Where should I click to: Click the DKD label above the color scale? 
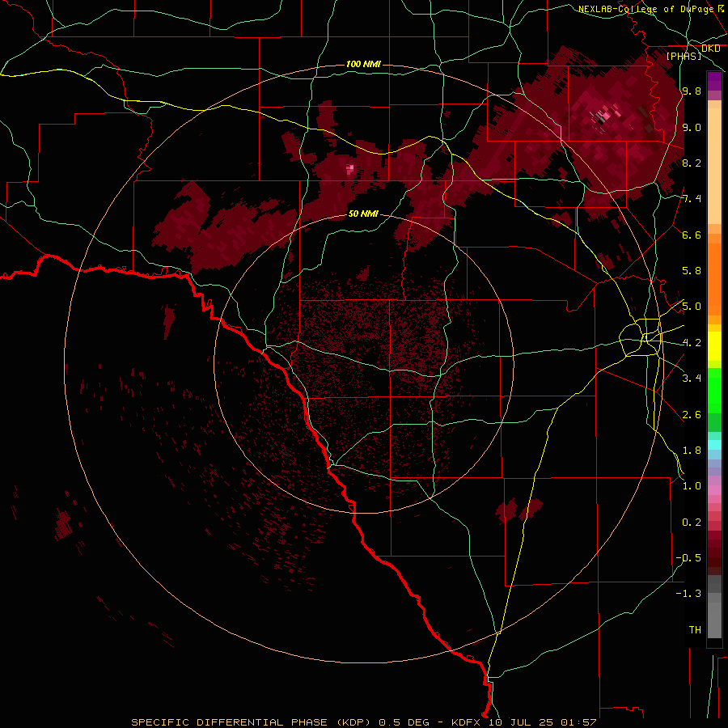point(710,49)
